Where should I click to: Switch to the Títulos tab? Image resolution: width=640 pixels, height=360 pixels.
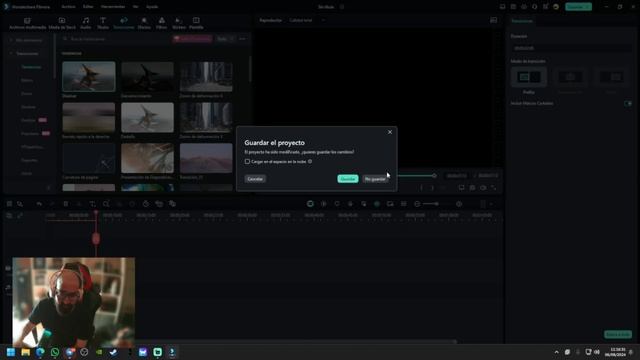pos(103,23)
